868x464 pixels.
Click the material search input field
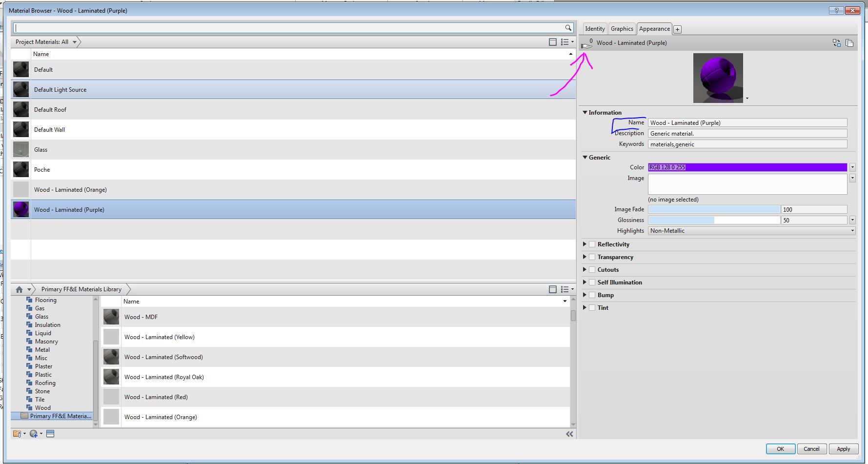click(x=288, y=28)
